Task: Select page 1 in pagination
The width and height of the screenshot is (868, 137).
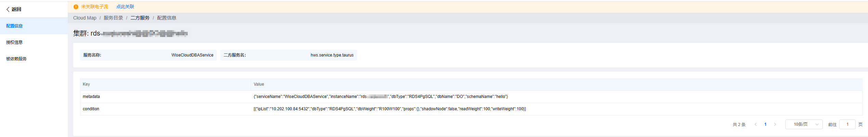Action: click(x=765, y=124)
